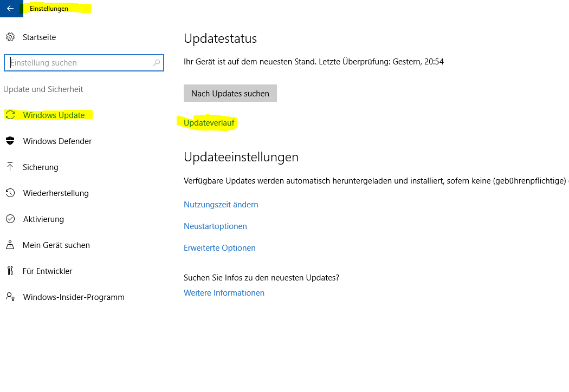Image resolution: width=569 pixels, height=392 pixels.
Task: Click the Windows Defender shield icon
Action: [10, 141]
